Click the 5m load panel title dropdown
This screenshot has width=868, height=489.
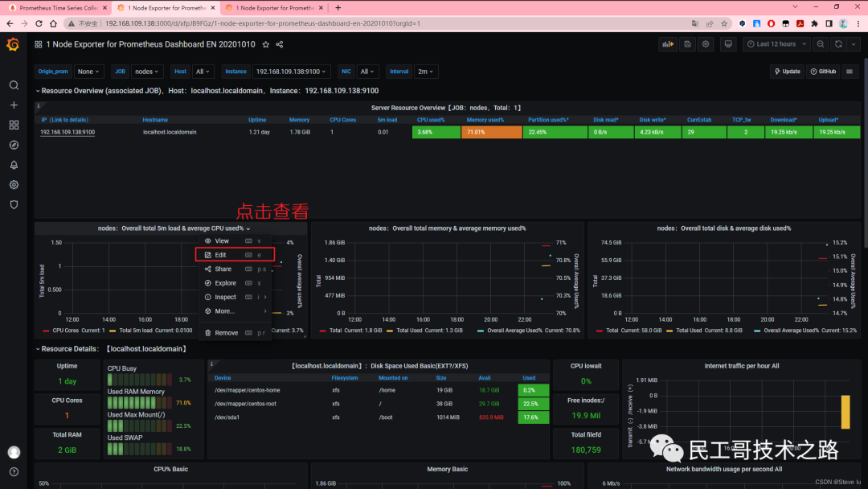coord(174,228)
